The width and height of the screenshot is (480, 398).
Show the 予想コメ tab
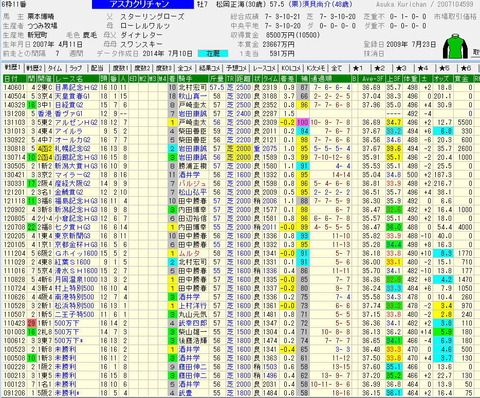pyautogui.click(x=236, y=68)
